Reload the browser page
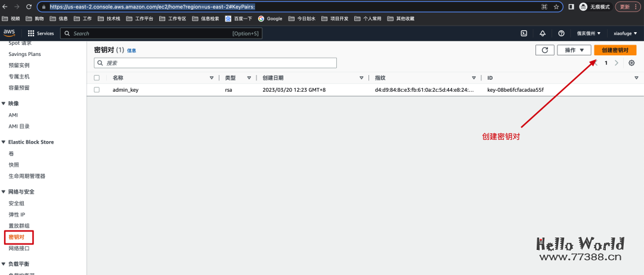 (x=29, y=7)
